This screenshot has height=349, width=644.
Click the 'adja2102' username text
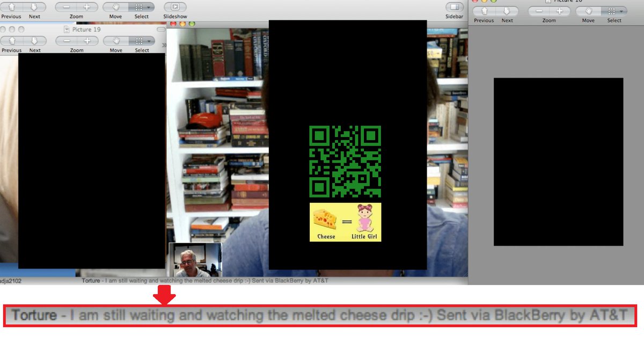click(11, 280)
